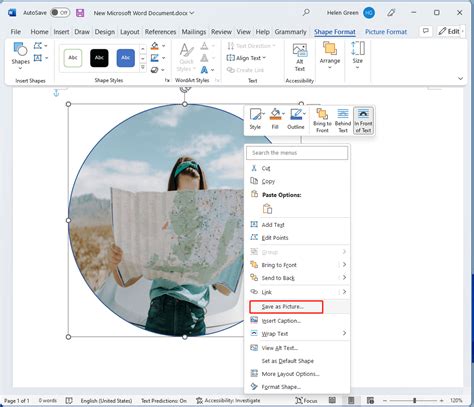Choose Set as Default Shape
The image size is (474, 407).
click(297, 361)
